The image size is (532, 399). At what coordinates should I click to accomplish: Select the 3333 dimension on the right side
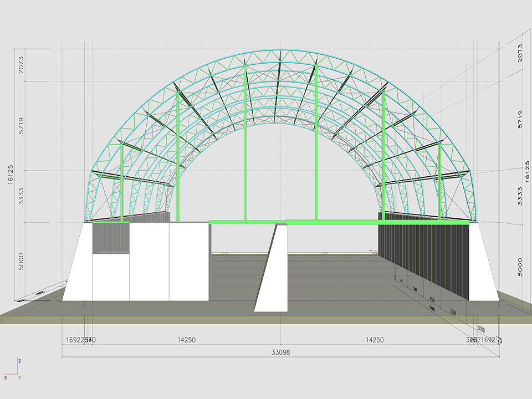click(519, 196)
